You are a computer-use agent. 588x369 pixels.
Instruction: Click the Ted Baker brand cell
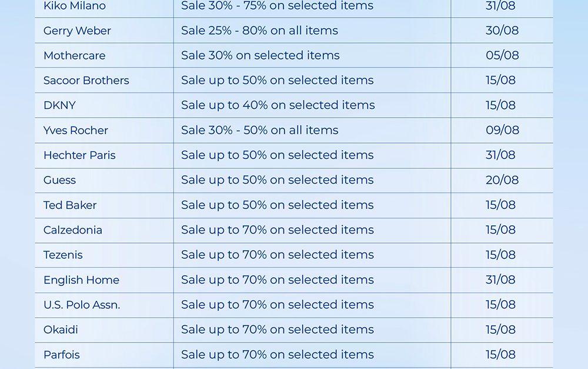[x=70, y=205]
